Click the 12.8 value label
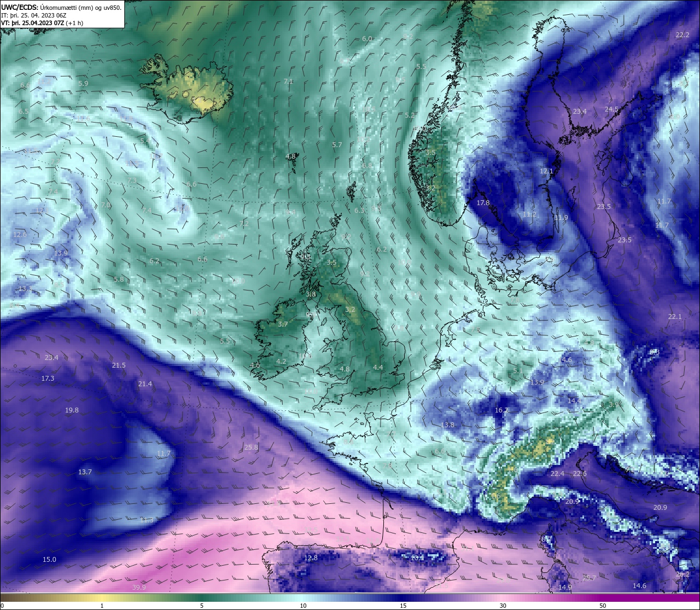Viewport: 700px width, 610px height. (x=311, y=557)
